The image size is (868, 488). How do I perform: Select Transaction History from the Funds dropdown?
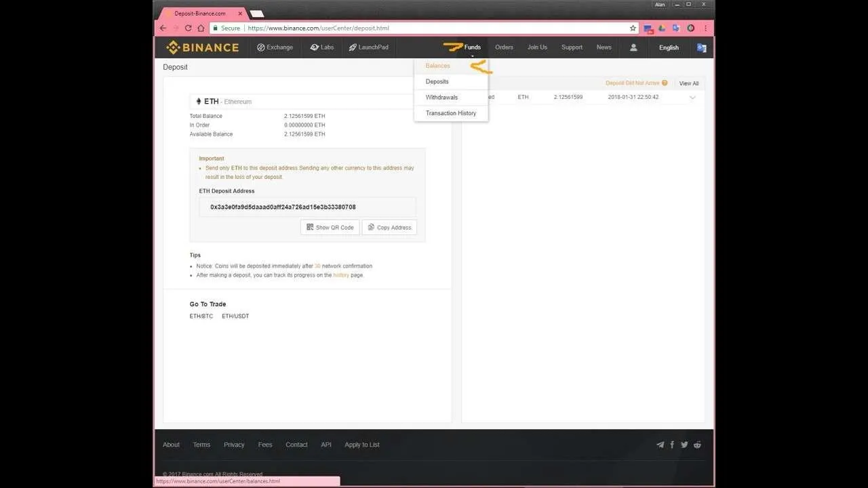click(x=451, y=113)
